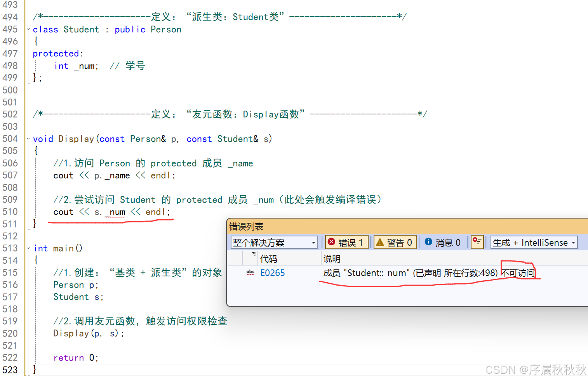Click the filter icon in Error List toolbar
588x380 pixels.
click(x=477, y=242)
